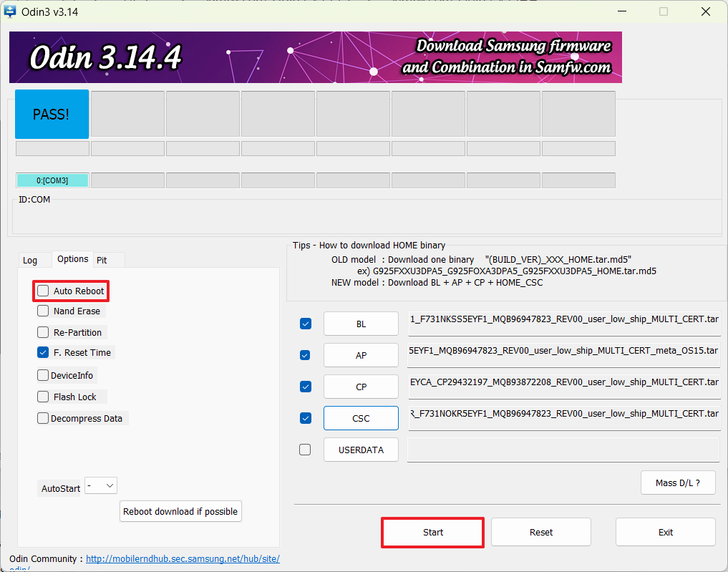This screenshot has height=572, width=728.
Task: Enable the Nand Erase option
Action: (43, 311)
